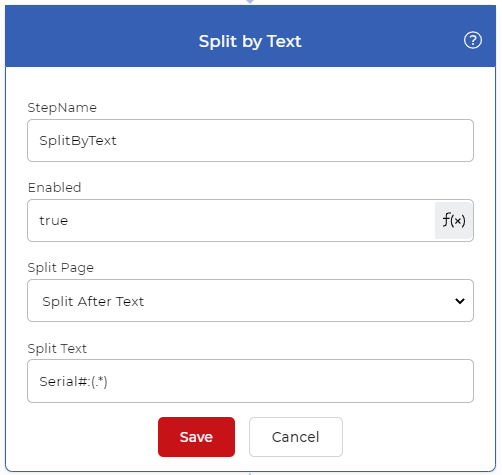The image size is (502, 475).
Task: Focus the StepName input field
Action: 250,141
